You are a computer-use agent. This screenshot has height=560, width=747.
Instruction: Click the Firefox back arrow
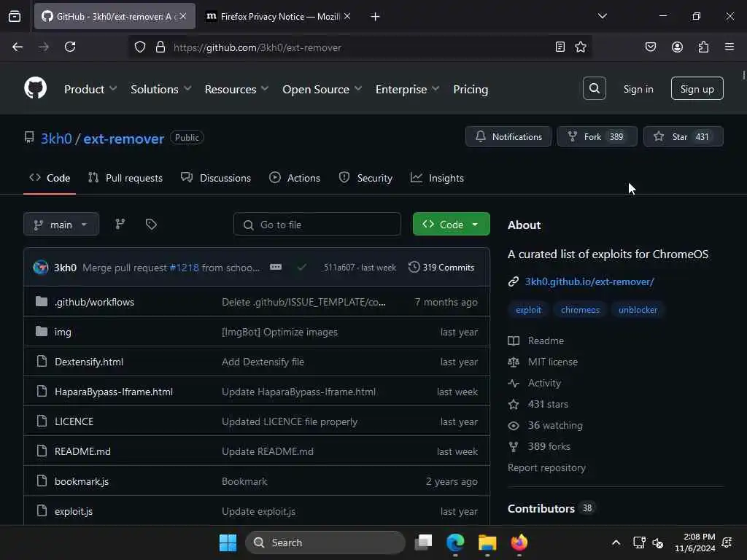(x=18, y=47)
